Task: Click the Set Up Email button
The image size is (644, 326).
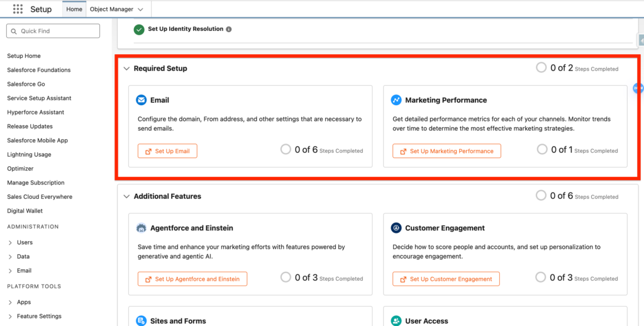Action: (167, 151)
